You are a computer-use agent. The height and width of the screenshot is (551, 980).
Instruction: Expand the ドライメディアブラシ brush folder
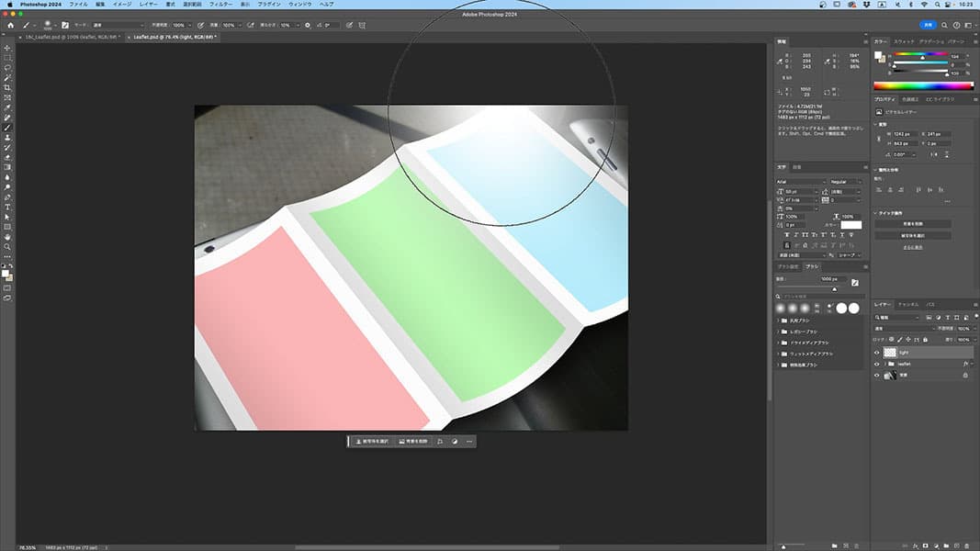click(x=779, y=342)
